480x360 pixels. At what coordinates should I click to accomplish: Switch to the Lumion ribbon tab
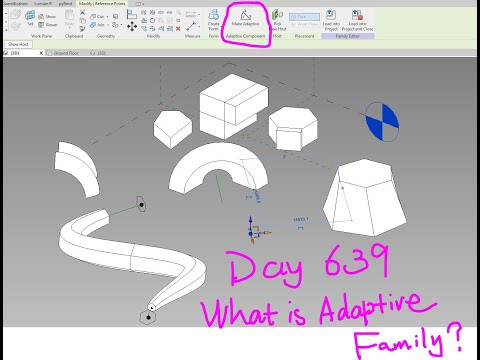coord(43,4)
